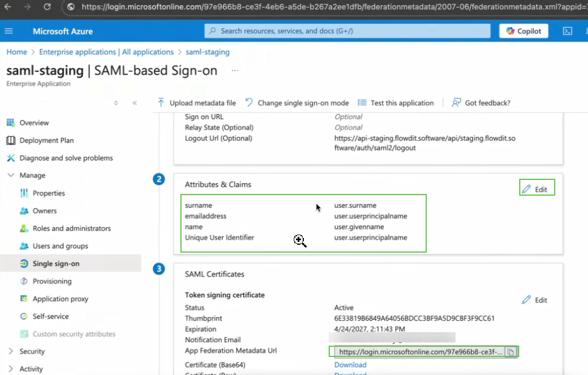Click the saml-staging breadcrumb link
Viewport: 588px width, 375px height.
click(207, 52)
